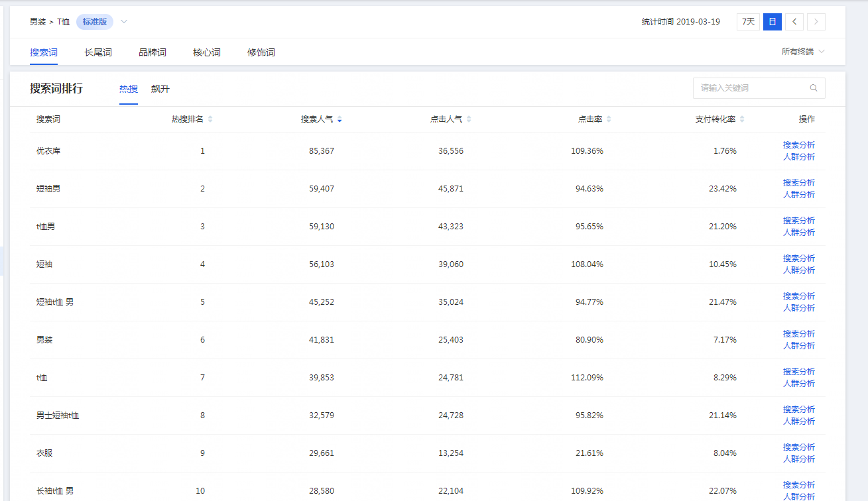Go to next date with right arrow
The height and width of the screenshot is (501, 868).
816,22
